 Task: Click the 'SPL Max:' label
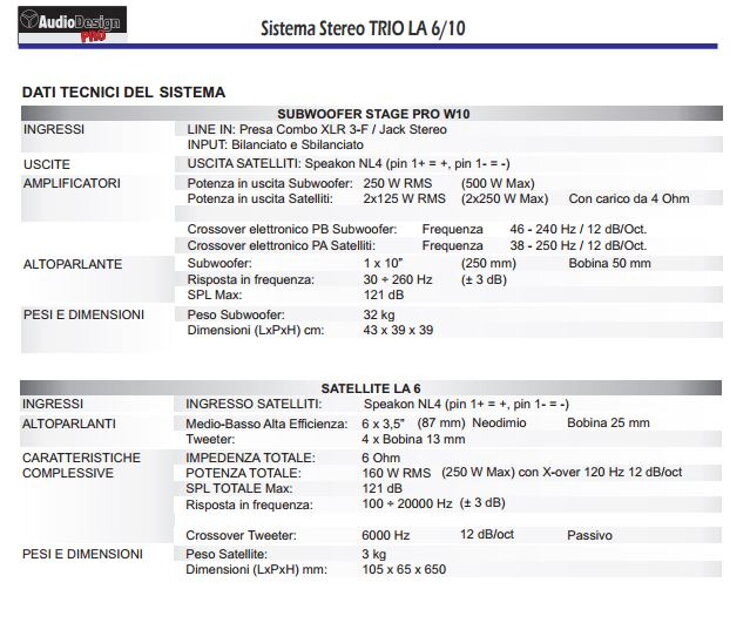pos(214,295)
